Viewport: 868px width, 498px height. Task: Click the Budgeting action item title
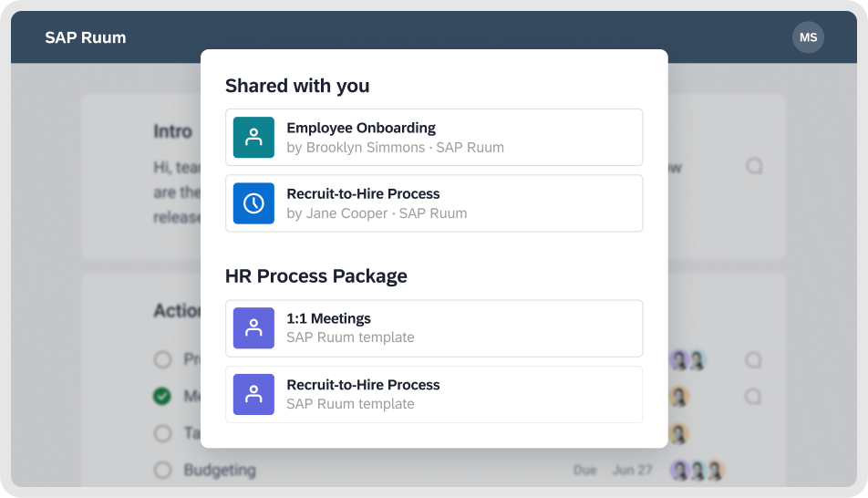point(220,471)
